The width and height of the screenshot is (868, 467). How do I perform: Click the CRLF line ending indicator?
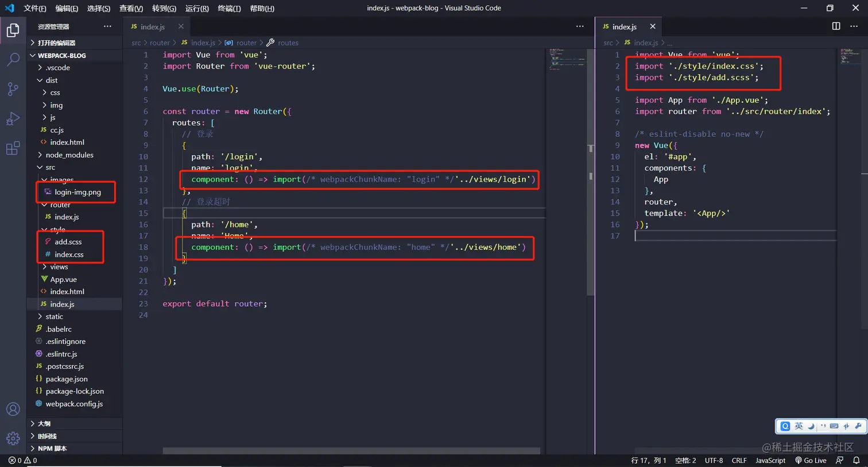(739, 460)
